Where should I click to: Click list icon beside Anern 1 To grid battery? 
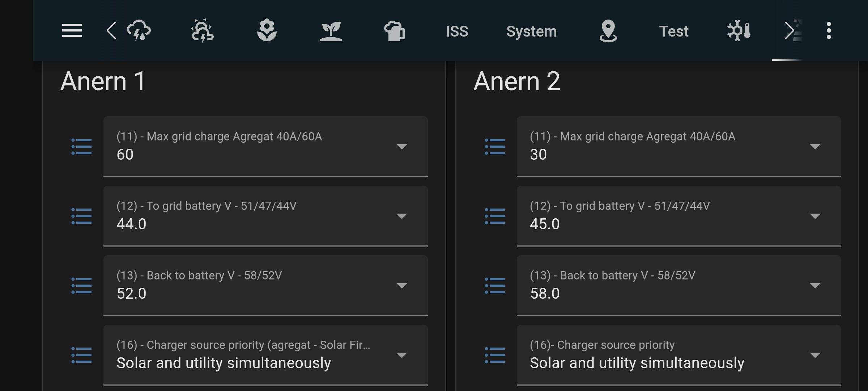tap(81, 216)
